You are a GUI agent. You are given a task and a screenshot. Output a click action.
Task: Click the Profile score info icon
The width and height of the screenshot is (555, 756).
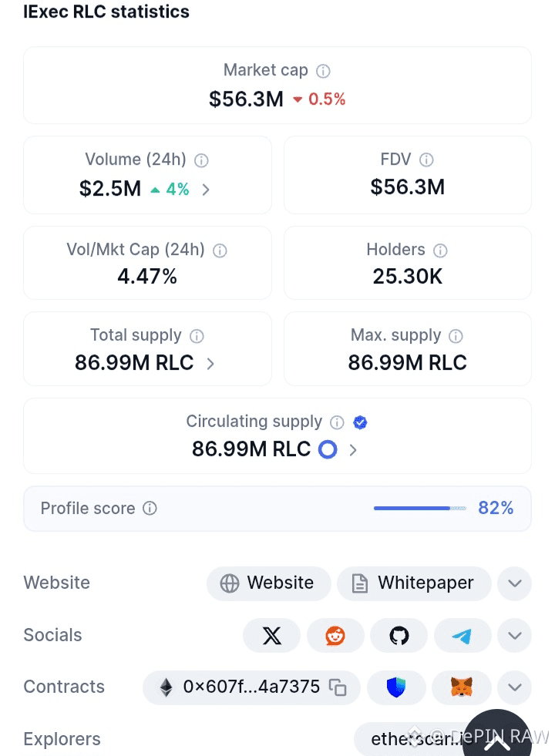150,509
